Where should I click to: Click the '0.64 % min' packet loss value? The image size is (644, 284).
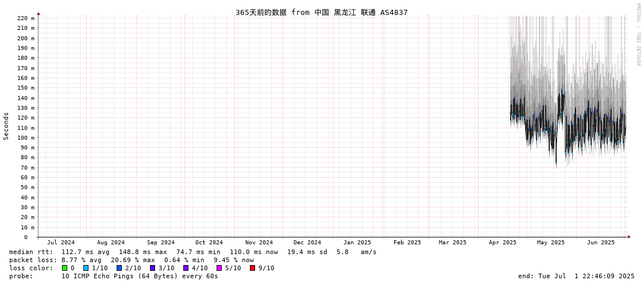(x=184, y=260)
